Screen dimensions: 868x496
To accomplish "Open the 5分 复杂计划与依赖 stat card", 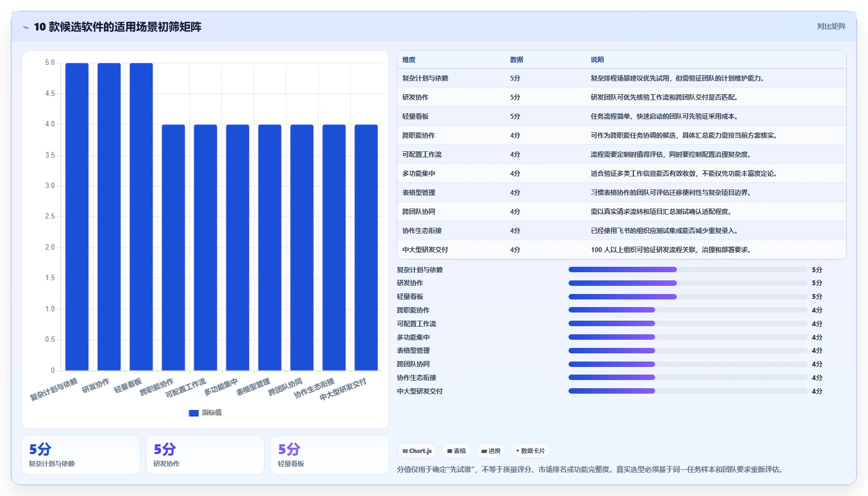I will pos(81,455).
